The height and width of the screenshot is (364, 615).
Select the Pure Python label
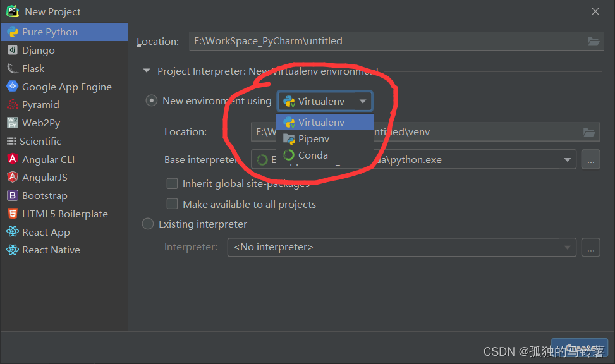50,32
